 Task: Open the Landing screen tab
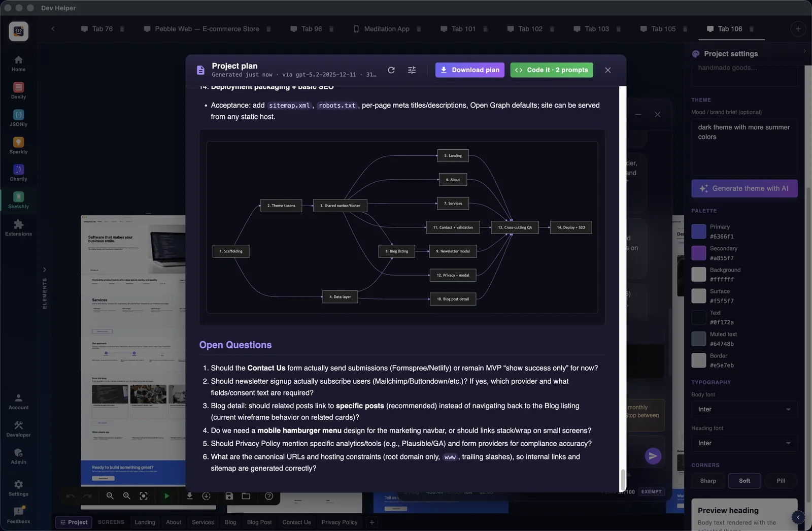pyautogui.click(x=145, y=522)
